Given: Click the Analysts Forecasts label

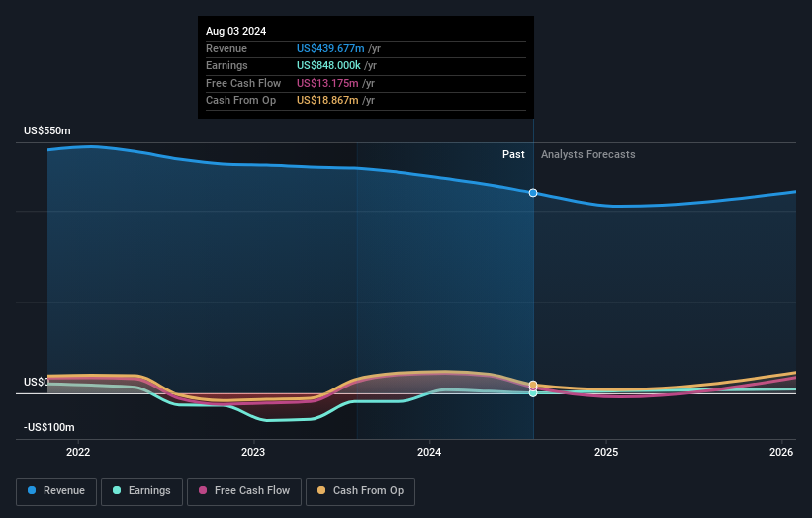Looking at the screenshot, I should click(x=588, y=154).
